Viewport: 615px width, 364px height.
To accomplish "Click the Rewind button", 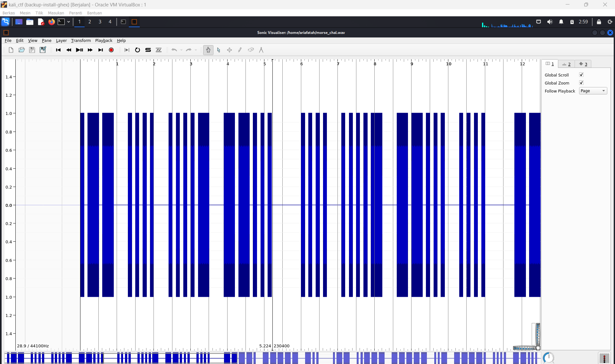I will click(69, 50).
